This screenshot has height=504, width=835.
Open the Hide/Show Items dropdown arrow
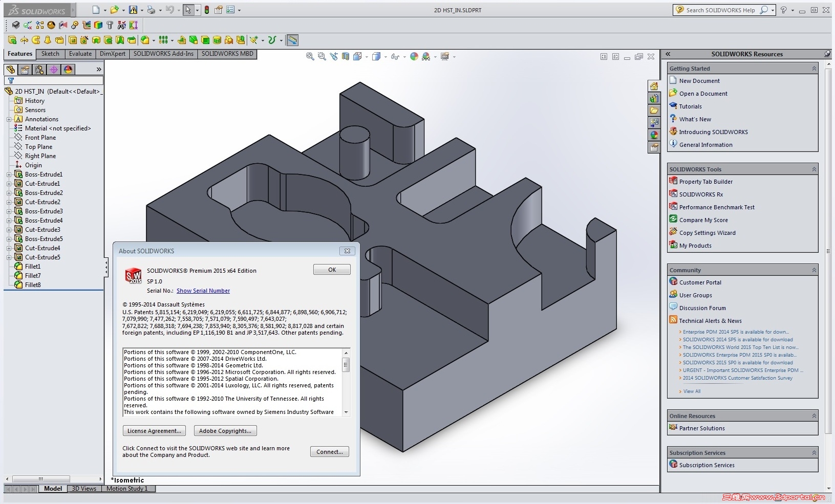tap(404, 57)
